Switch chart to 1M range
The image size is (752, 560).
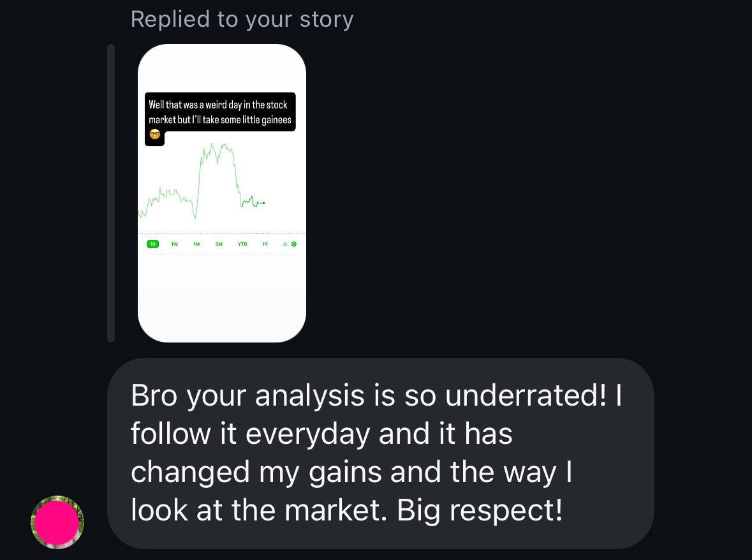point(196,244)
